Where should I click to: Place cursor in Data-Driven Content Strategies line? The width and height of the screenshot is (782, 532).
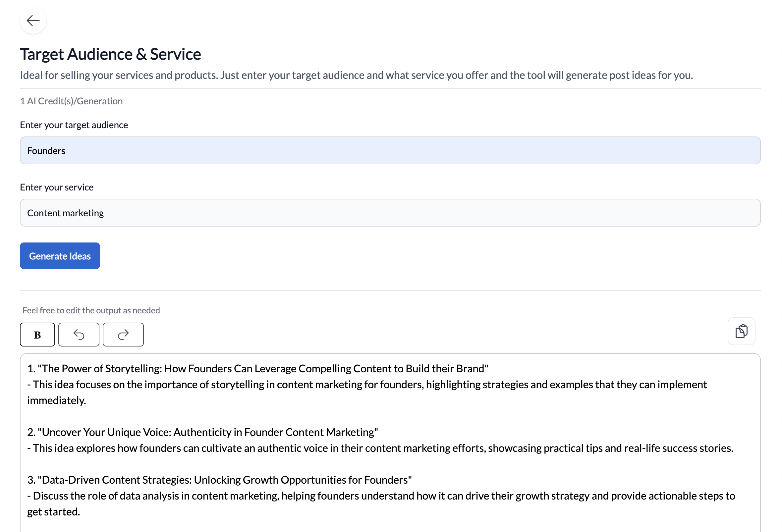click(x=219, y=480)
